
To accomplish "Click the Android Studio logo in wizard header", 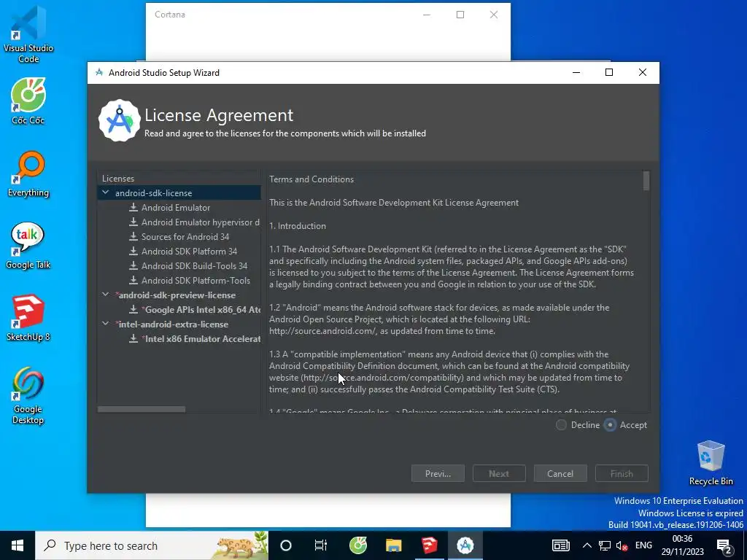I will 119,120.
